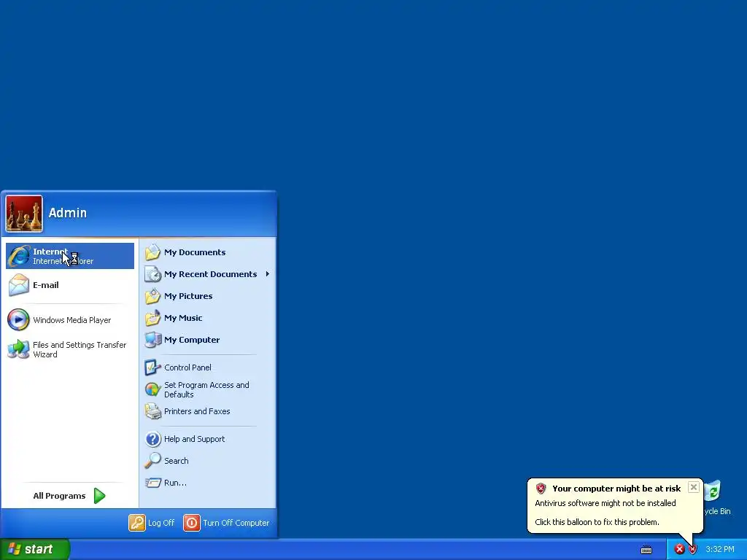Click the Search magnifier icon
The width and height of the screenshot is (747, 560).
point(153,461)
